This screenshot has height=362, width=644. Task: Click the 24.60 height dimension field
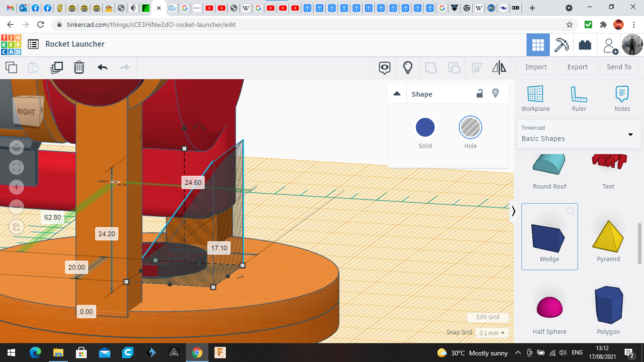193,182
